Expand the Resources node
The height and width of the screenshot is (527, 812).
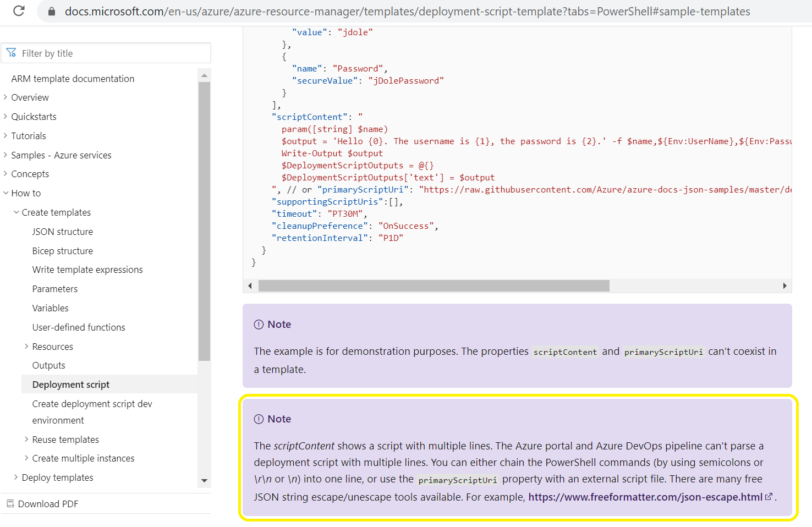click(x=26, y=347)
